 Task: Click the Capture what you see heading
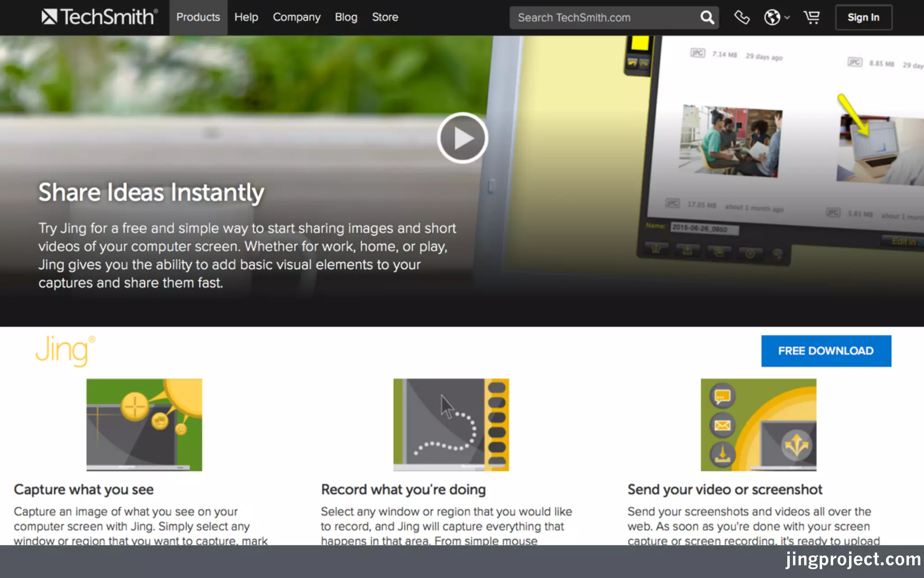click(84, 489)
